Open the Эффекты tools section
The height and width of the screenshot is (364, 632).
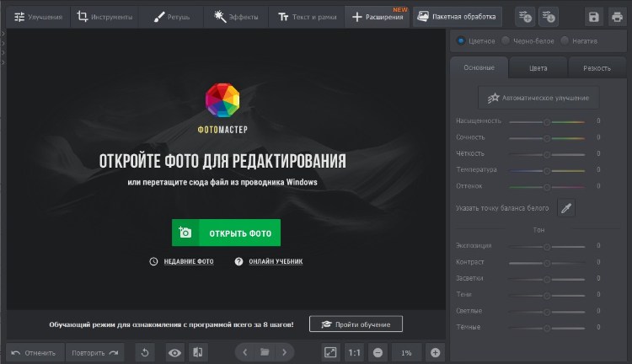(237, 16)
